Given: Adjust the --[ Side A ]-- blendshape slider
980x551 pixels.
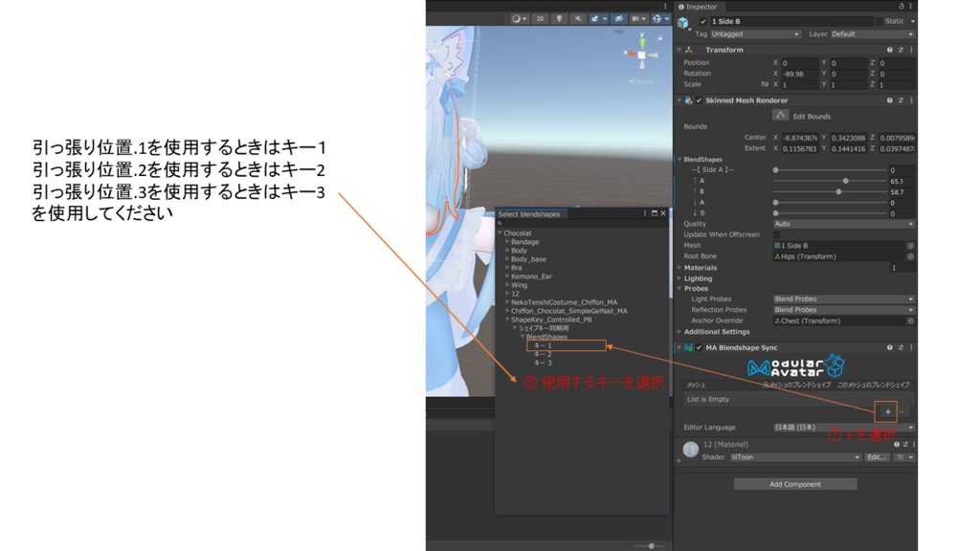Looking at the screenshot, I should click(830, 170).
